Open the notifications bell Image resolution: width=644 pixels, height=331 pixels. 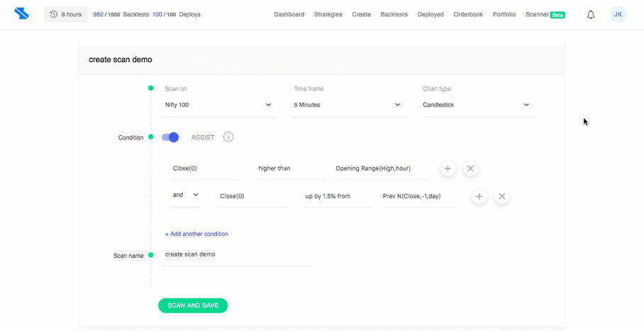pos(591,15)
